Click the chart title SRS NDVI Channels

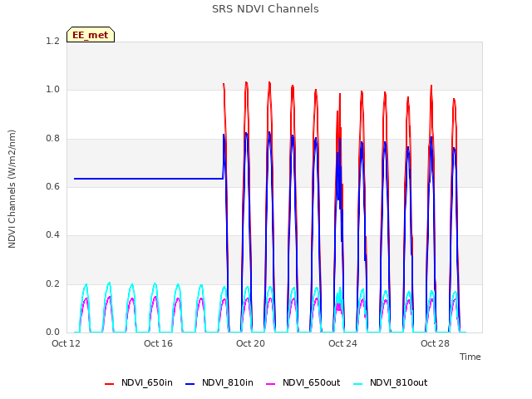(265, 9)
